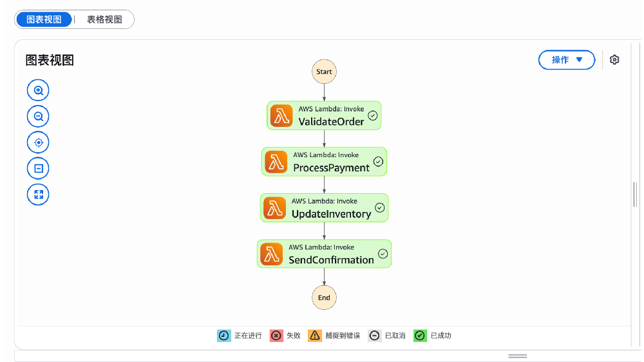Click the success checkmark on SendConfirmation

(383, 254)
